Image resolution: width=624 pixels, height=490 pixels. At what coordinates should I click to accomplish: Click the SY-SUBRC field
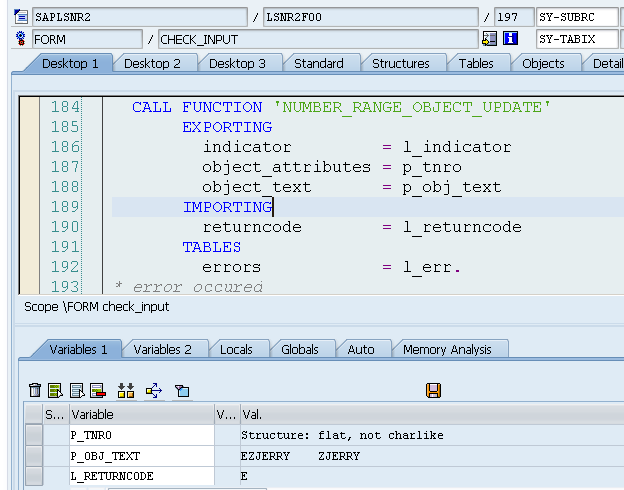(x=578, y=17)
